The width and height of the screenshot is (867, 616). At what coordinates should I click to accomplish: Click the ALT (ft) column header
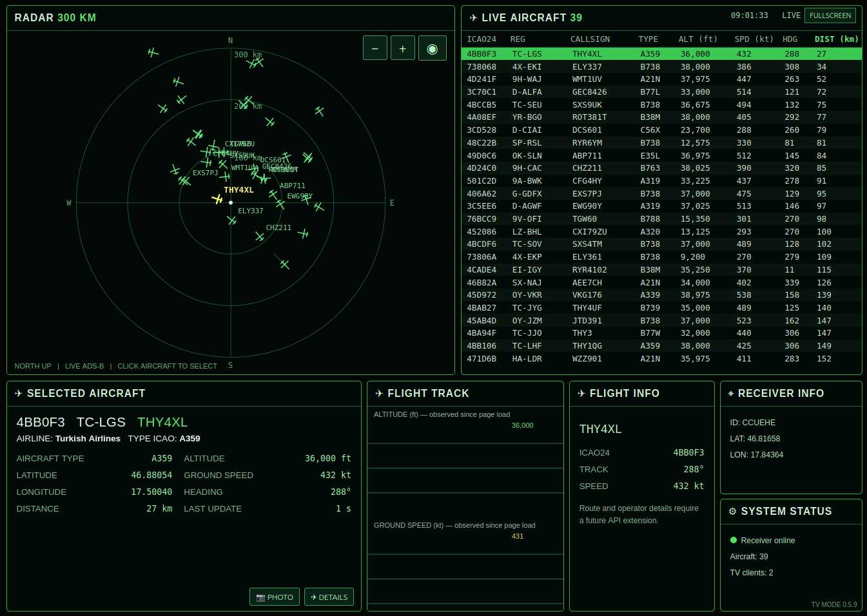coord(697,39)
